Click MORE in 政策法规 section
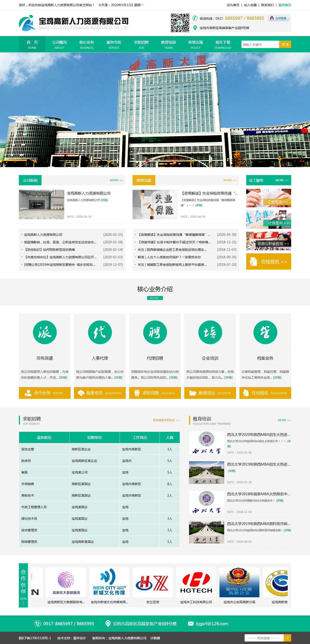This screenshot has width=310, height=644. (x=230, y=180)
